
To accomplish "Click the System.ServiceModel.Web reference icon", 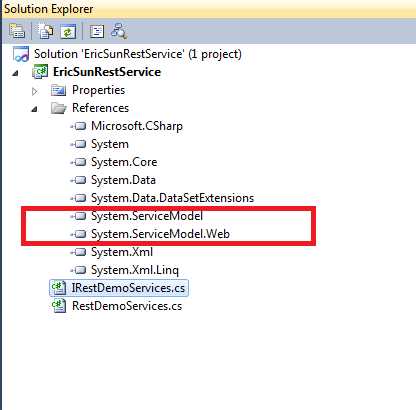I will (x=79, y=234).
